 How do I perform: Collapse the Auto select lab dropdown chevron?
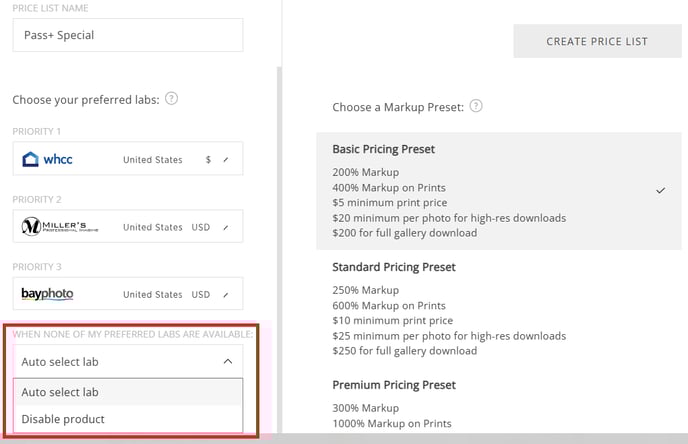coord(228,362)
